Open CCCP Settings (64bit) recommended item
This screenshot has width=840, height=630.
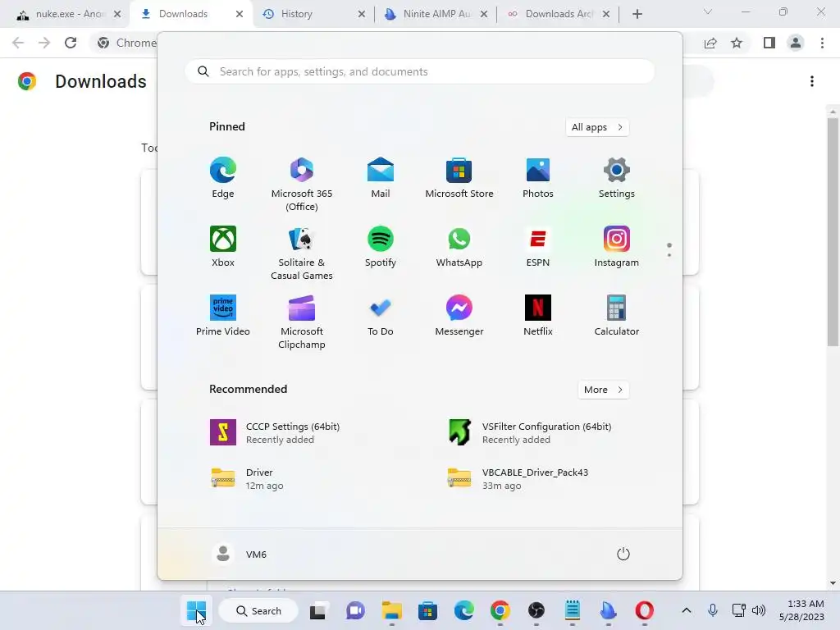[x=275, y=432]
